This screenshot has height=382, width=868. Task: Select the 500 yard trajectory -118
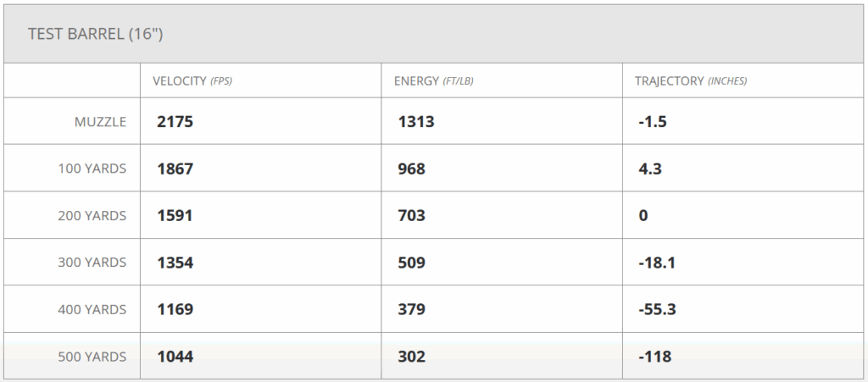tap(654, 357)
